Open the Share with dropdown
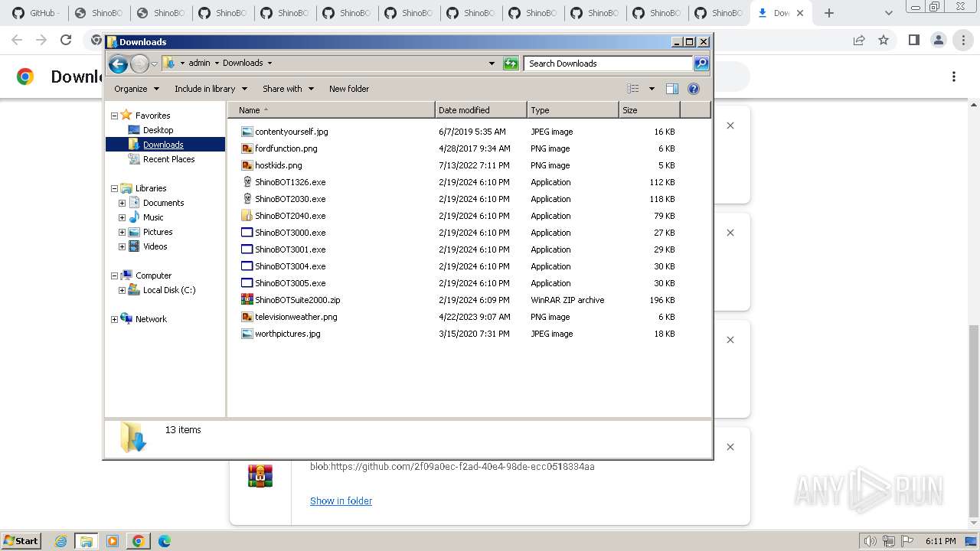This screenshot has height=551, width=980. [288, 89]
